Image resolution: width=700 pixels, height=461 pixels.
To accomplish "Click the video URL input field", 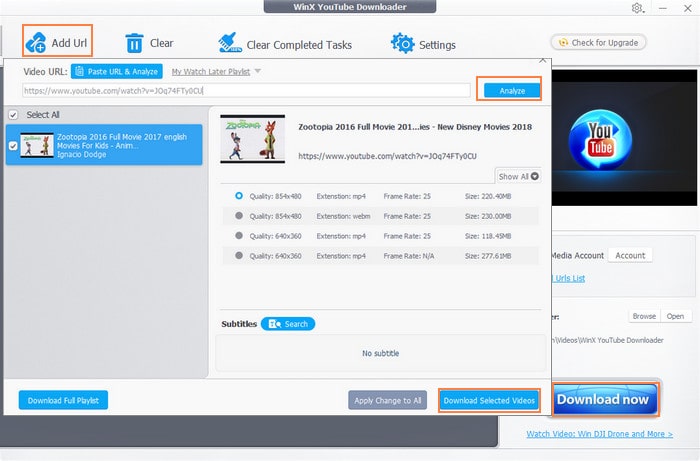I will (x=240, y=91).
